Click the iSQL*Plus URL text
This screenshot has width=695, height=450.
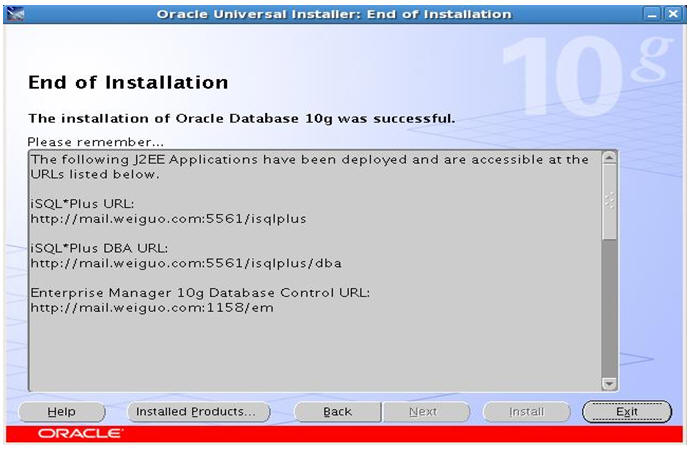point(168,219)
